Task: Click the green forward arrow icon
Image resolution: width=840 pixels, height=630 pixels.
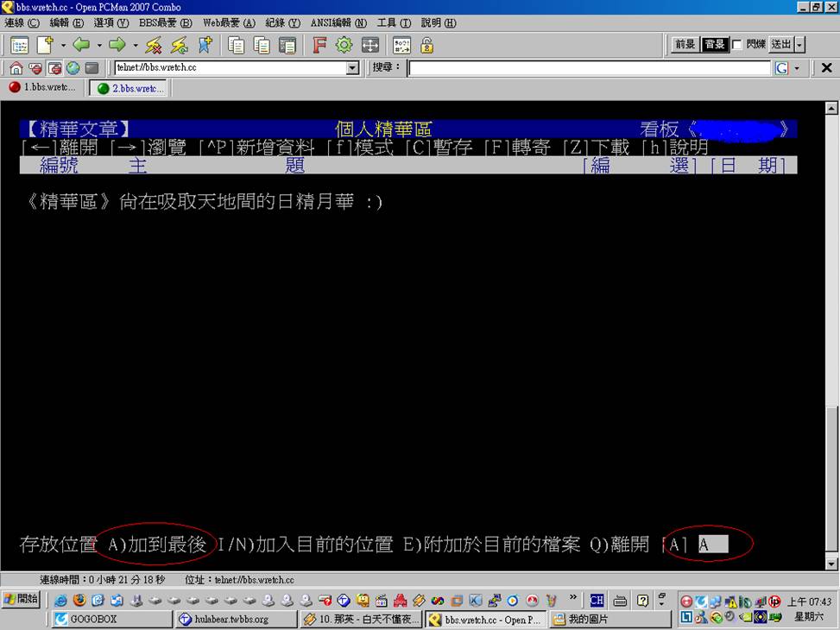Action: click(x=117, y=45)
